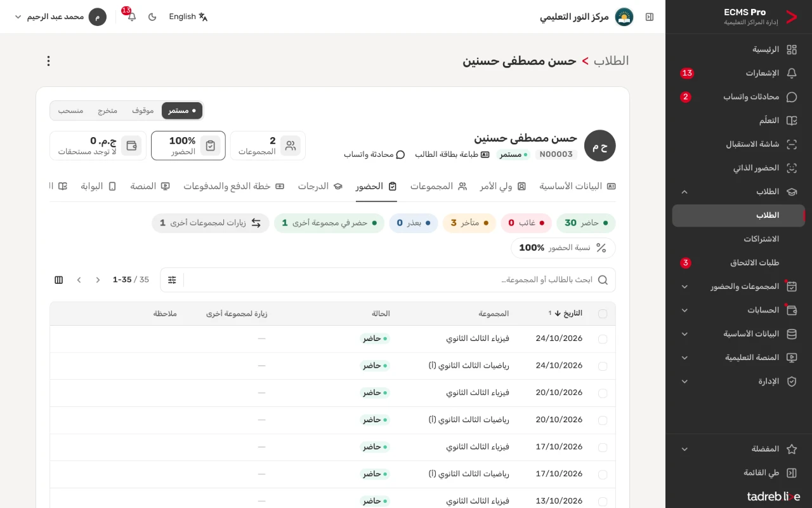The width and height of the screenshot is (812, 508).
Task: Open محادثات واتساب in sidebar
Action: coord(738,97)
